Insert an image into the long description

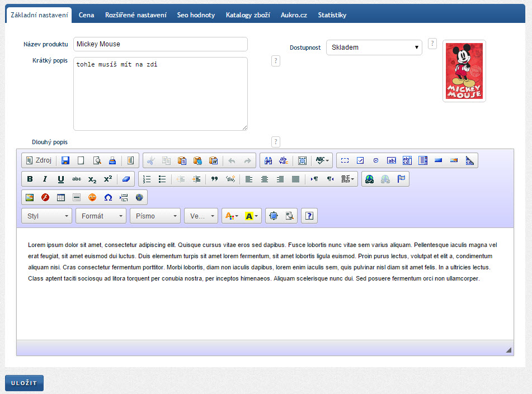tap(30, 198)
